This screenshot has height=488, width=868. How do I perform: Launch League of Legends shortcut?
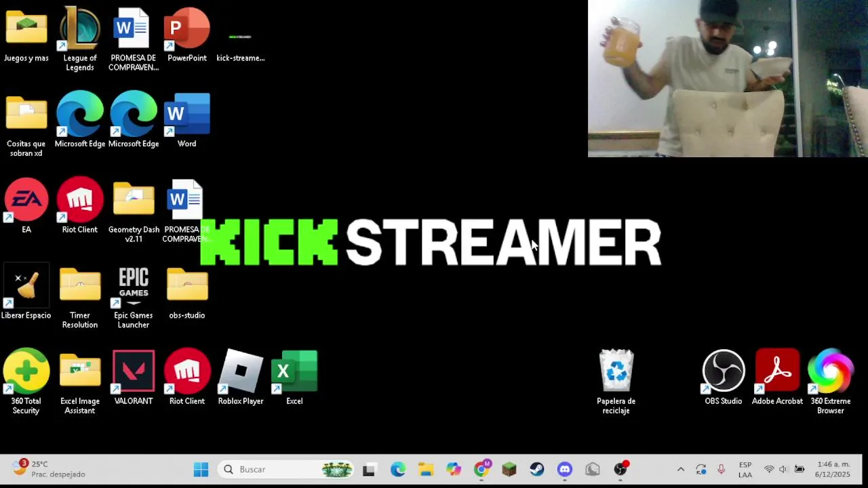coord(80,39)
